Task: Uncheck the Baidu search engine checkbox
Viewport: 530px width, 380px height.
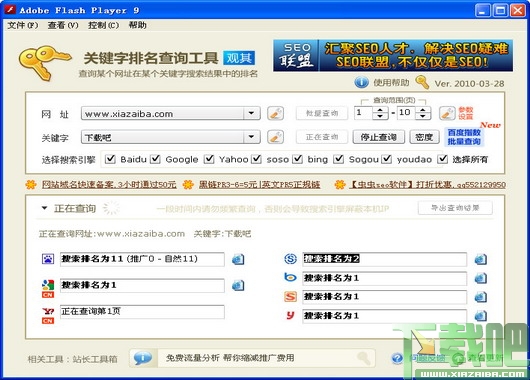Action: tap(110, 159)
